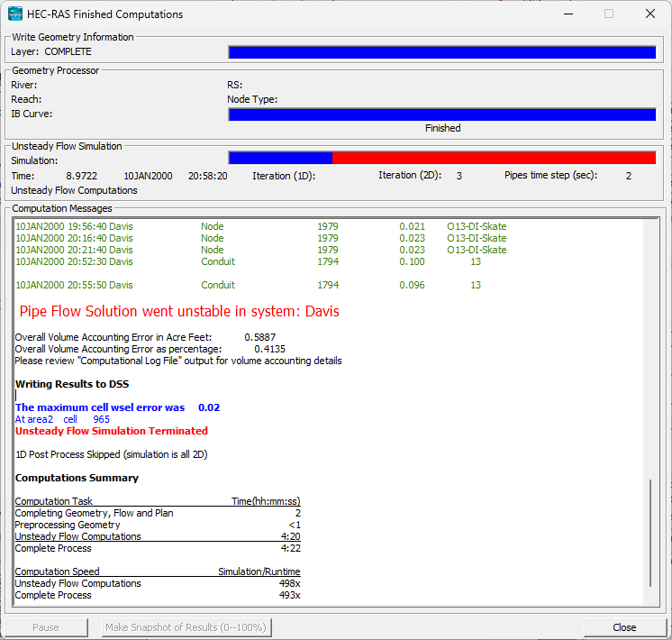Click the 'IB Curve:' label
The height and width of the screenshot is (640, 672).
[32, 114]
